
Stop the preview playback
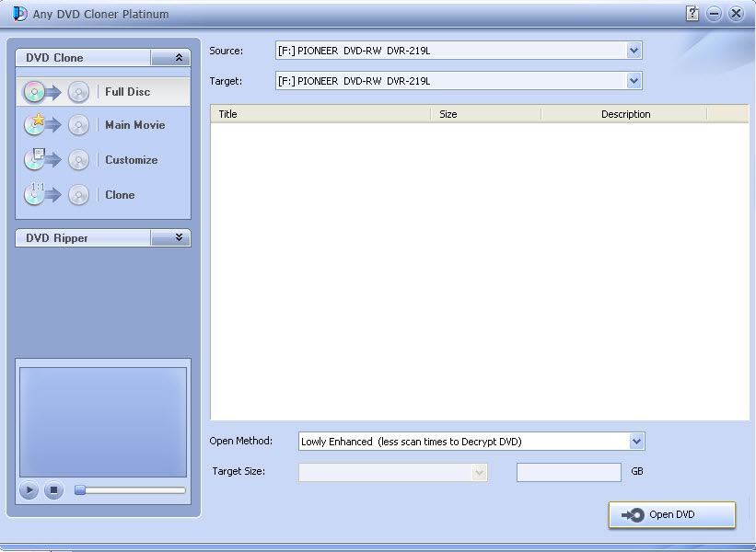53,490
